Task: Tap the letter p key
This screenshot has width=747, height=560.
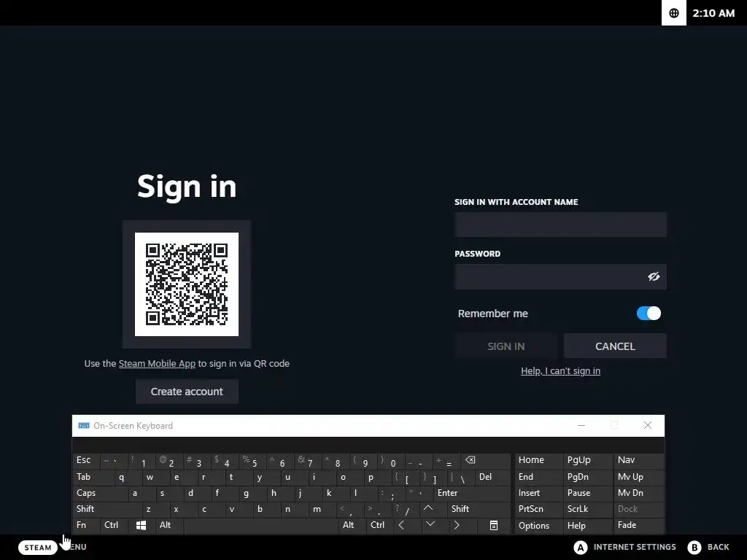Action: pyautogui.click(x=378, y=477)
